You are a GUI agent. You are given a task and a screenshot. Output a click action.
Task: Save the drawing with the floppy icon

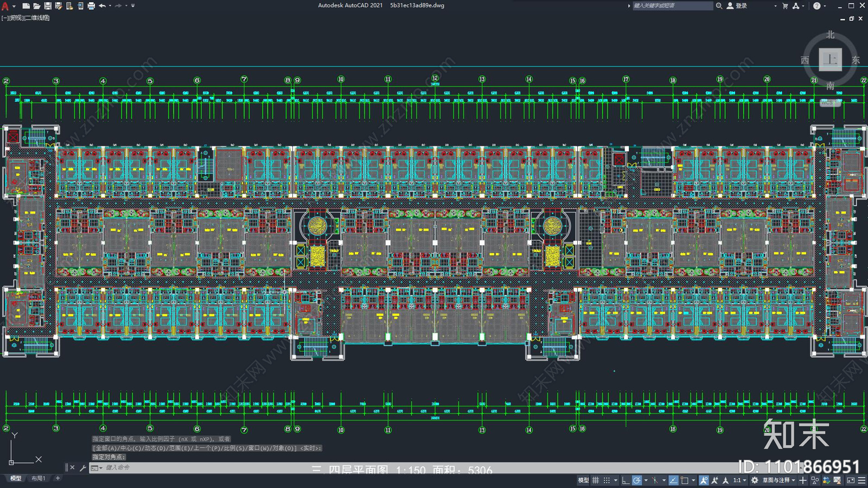[48, 6]
